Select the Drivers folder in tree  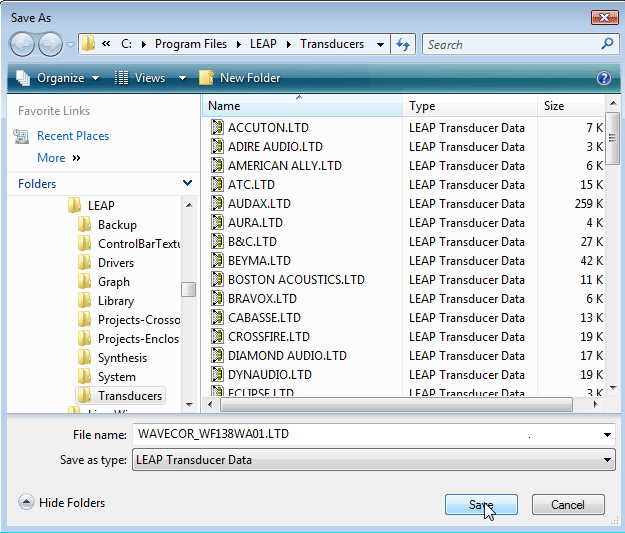(106, 263)
